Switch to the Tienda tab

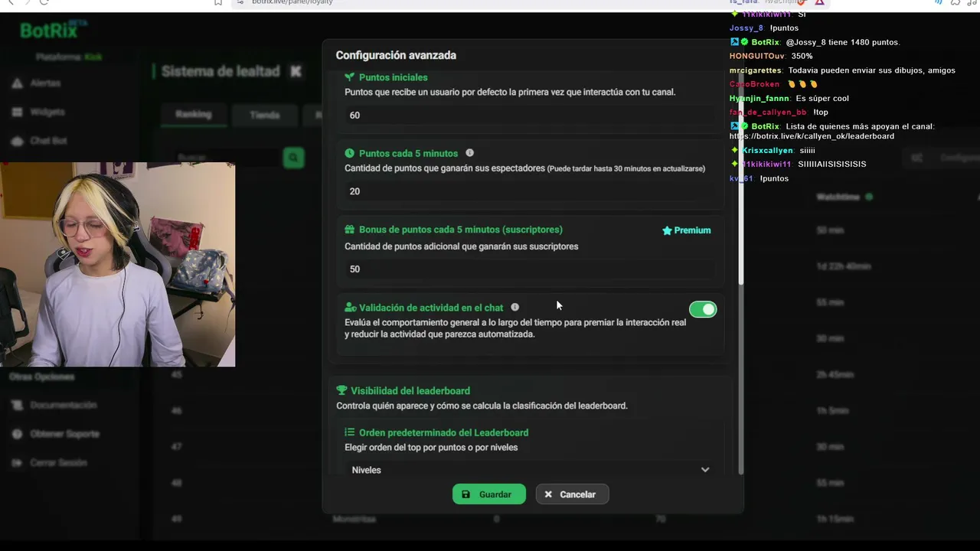(265, 115)
